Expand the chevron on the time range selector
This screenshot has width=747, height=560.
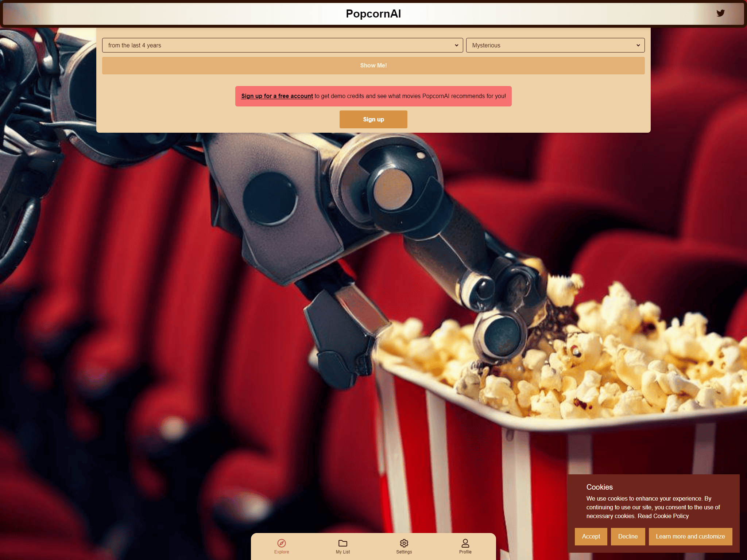[x=457, y=45]
